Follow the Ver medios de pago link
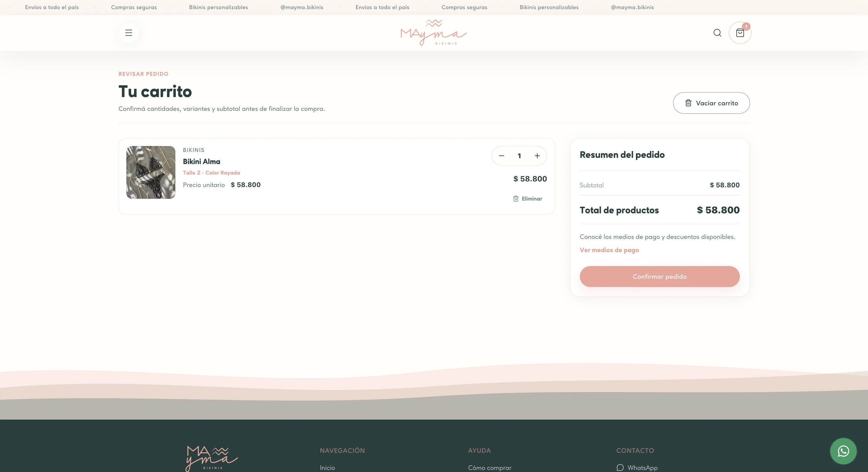This screenshot has height=472, width=868. click(609, 250)
